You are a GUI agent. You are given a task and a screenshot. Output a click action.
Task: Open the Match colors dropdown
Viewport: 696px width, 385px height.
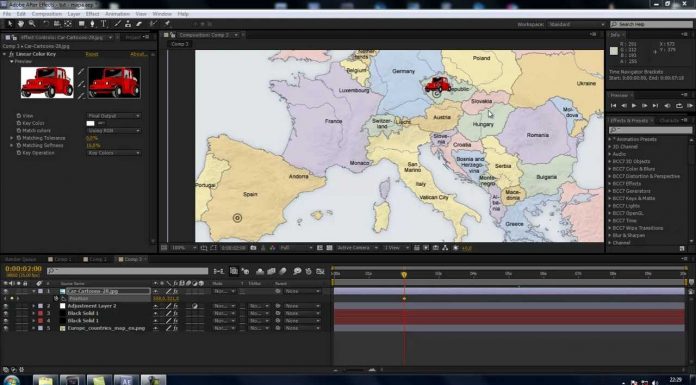[x=114, y=131]
